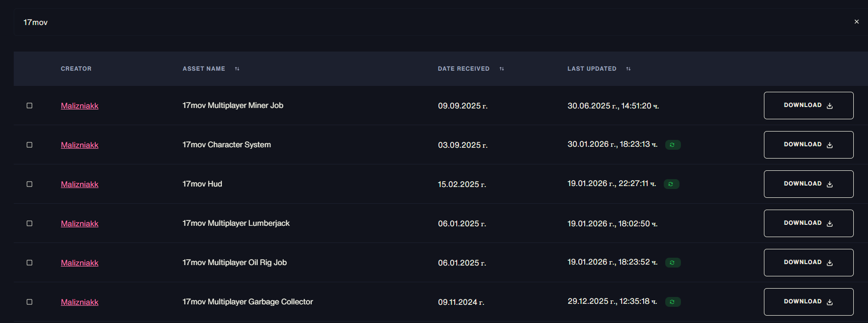Open Malizniakk link in the Character System row
This screenshot has height=323, width=868.
click(x=80, y=145)
